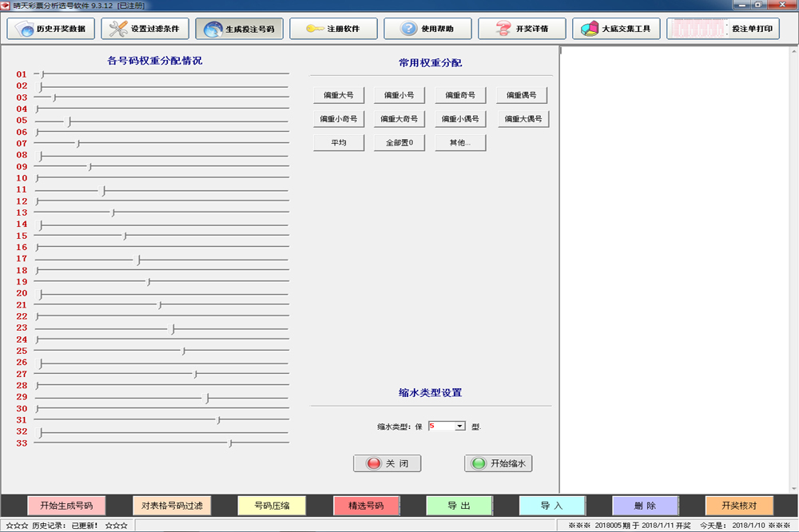Click the green 导出 export button

tap(459, 506)
